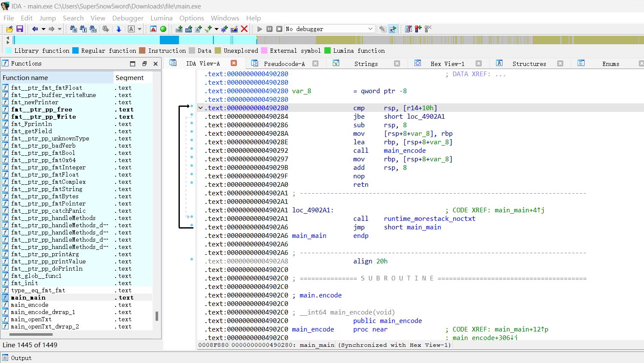Click the Save database icon
Screen dimensions: 644x363
click(x=20, y=29)
